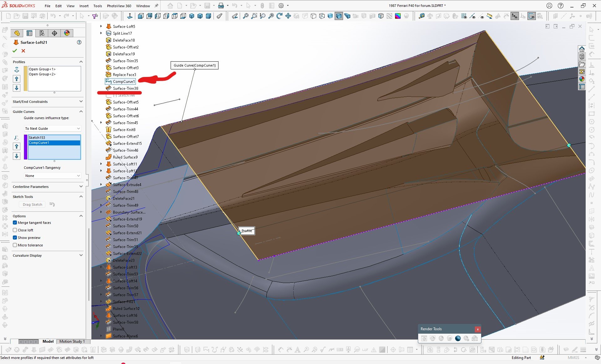Click the gold Profiles color bar

pyautogui.click(x=25, y=78)
